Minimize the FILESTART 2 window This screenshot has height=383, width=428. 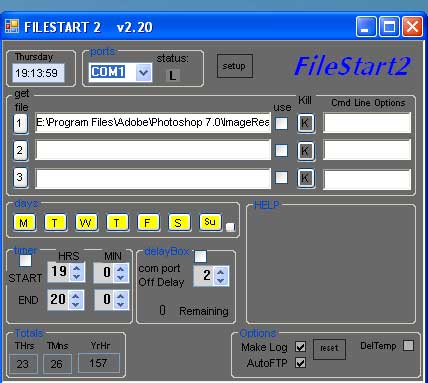366,26
